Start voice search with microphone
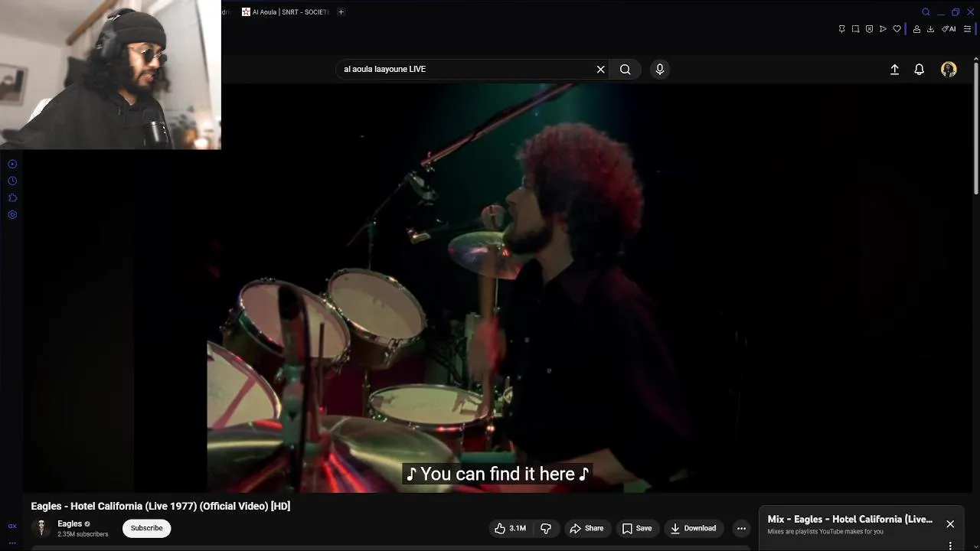 click(659, 69)
